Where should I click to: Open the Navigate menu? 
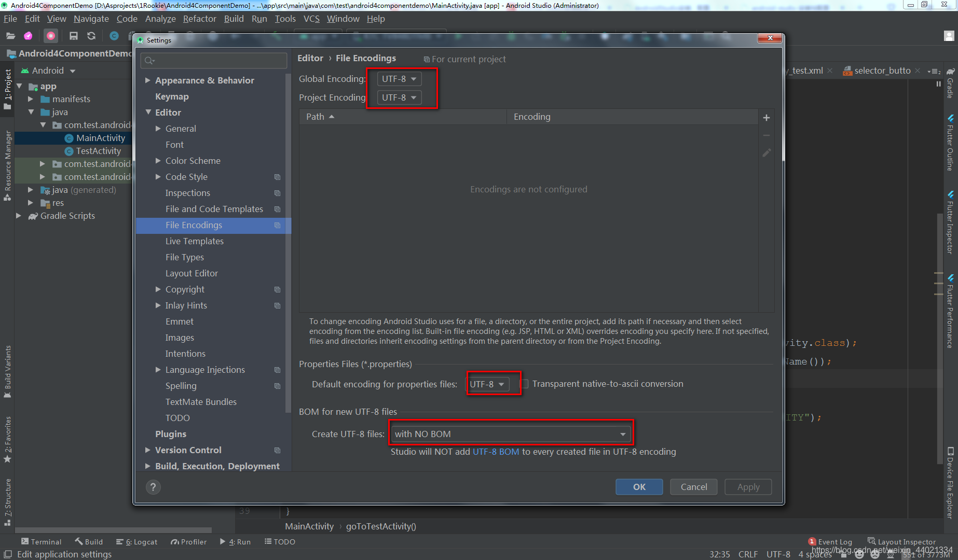(x=91, y=19)
